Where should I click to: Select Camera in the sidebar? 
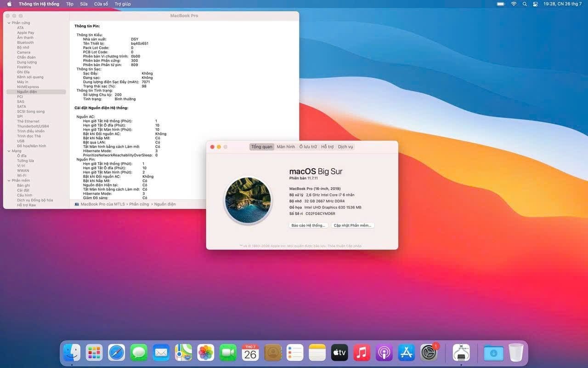click(24, 52)
